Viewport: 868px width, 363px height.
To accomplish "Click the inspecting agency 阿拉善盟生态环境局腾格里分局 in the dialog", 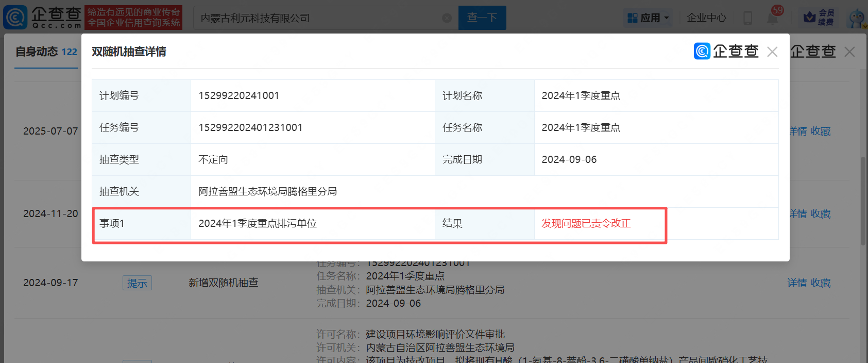I will point(268,191).
